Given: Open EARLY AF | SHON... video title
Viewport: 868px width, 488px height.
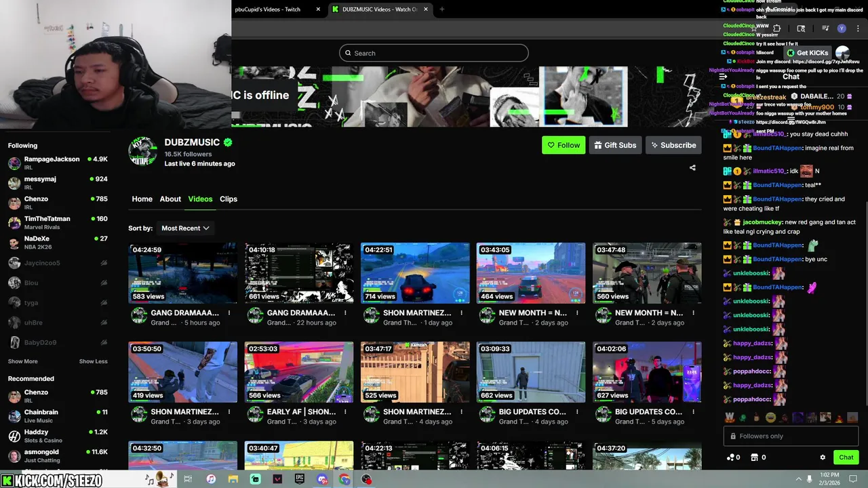Looking at the screenshot, I should [x=301, y=412].
